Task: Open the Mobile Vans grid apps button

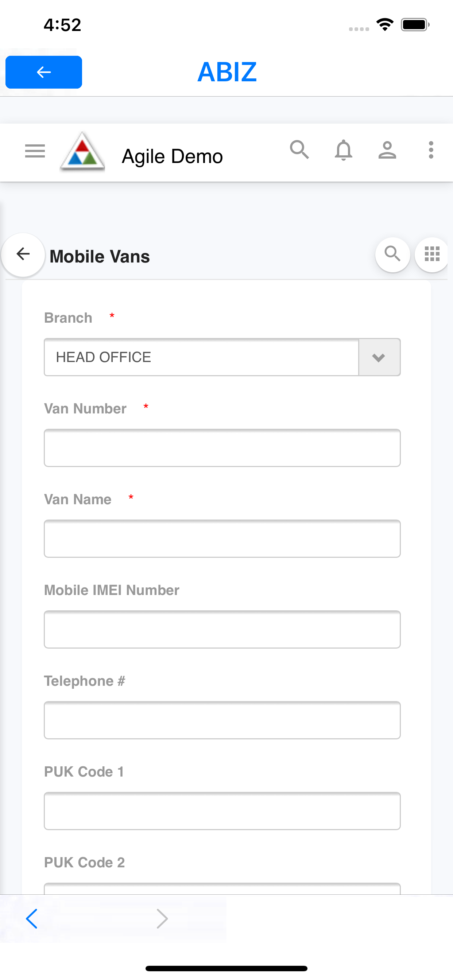Action: (x=432, y=254)
